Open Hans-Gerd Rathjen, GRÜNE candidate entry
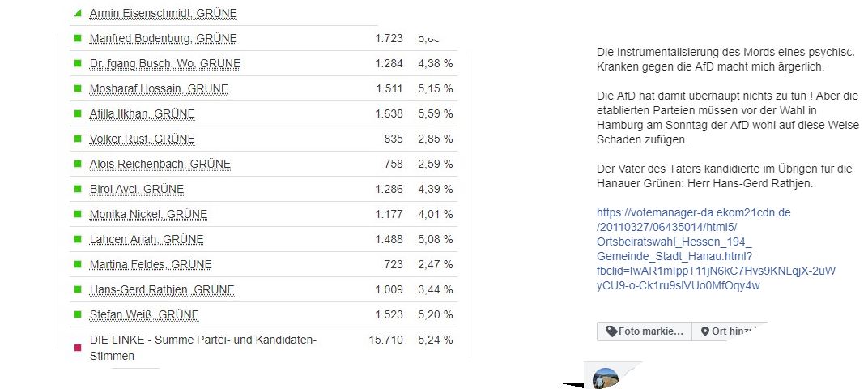Screen dimensions: 868x389 [x=162, y=289]
